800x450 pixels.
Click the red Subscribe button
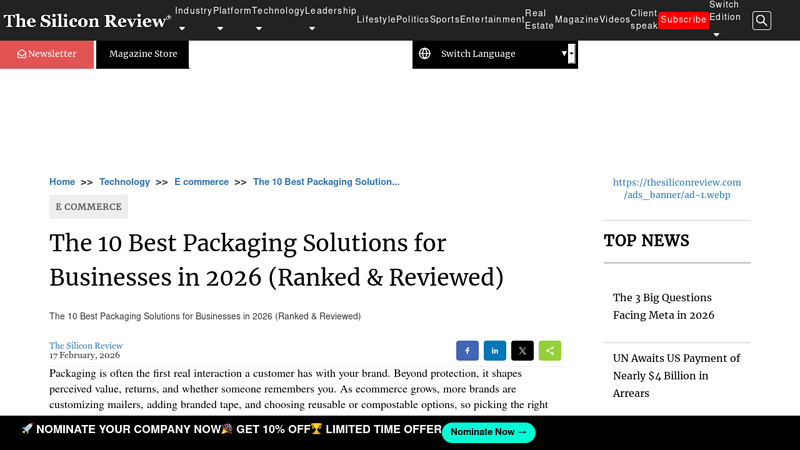pos(683,19)
